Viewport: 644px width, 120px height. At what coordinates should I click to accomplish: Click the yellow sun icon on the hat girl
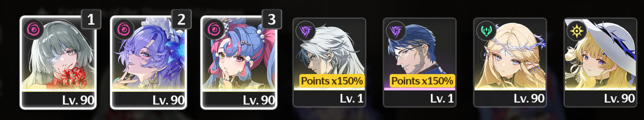click(x=577, y=31)
